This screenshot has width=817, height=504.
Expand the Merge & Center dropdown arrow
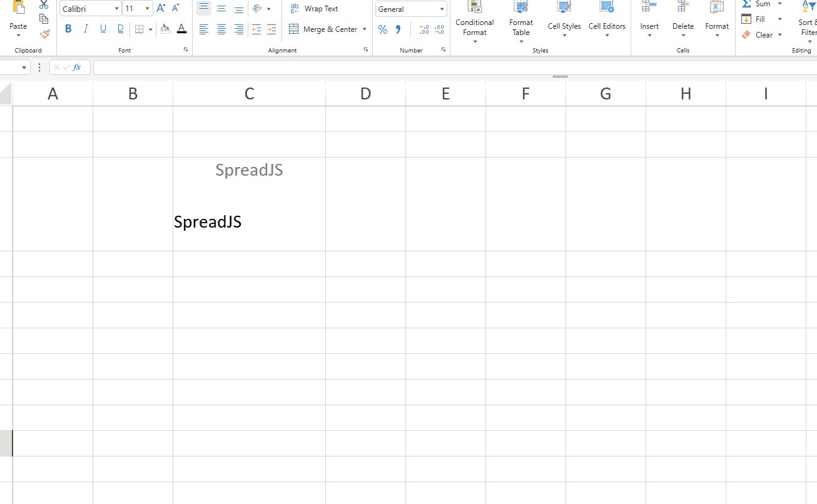coord(365,29)
